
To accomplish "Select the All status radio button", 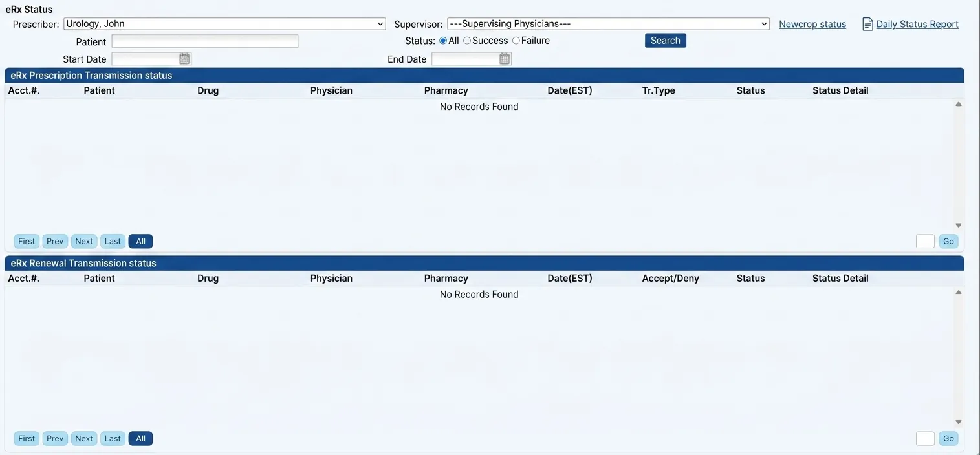I will (x=443, y=41).
